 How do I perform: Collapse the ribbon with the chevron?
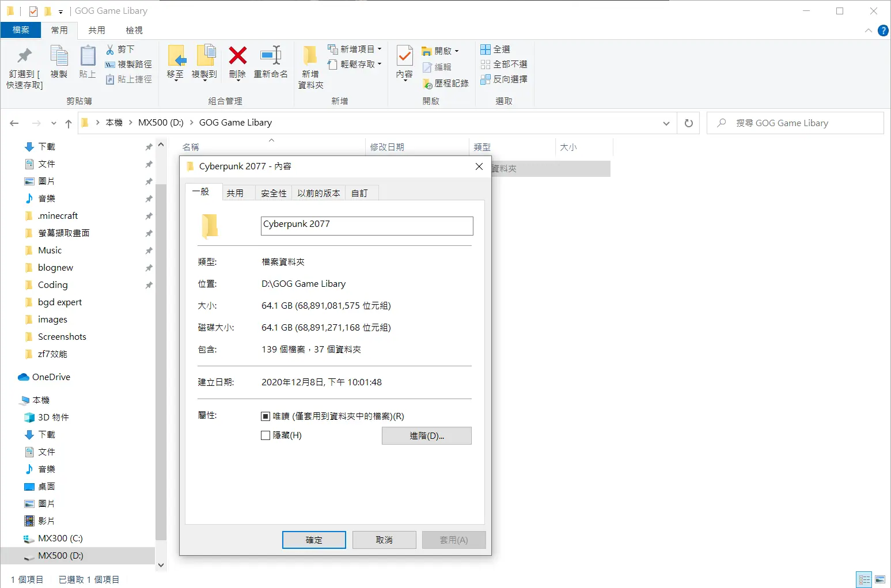pyautogui.click(x=869, y=31)
